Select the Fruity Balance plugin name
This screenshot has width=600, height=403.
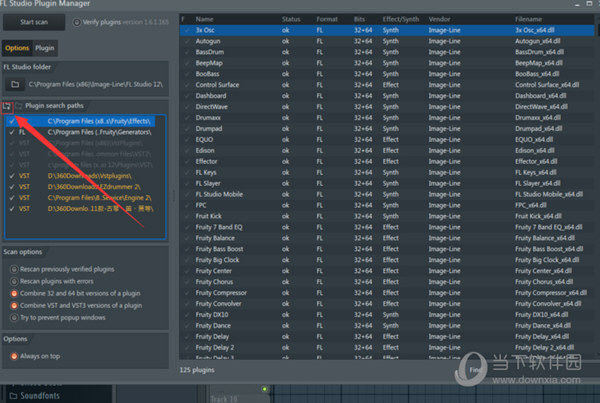[215, 238]
